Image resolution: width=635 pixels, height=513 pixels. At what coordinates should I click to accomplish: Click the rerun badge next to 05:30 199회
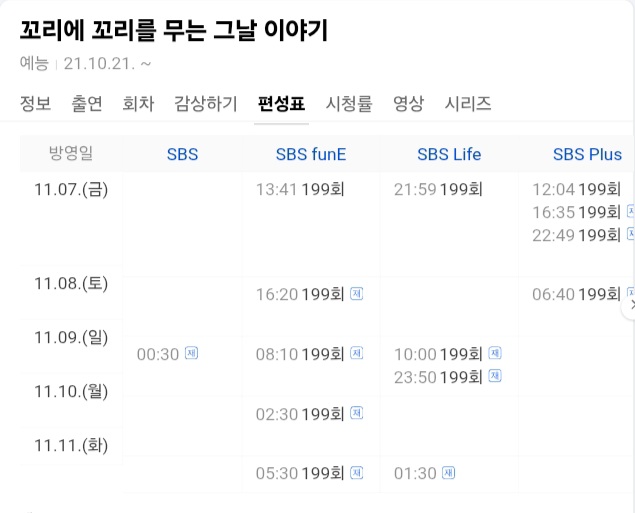click(356, 473)
